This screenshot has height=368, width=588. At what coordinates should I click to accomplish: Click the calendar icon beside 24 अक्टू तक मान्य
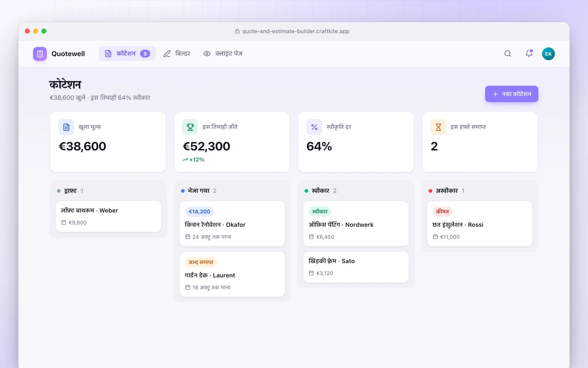point(188,237)
